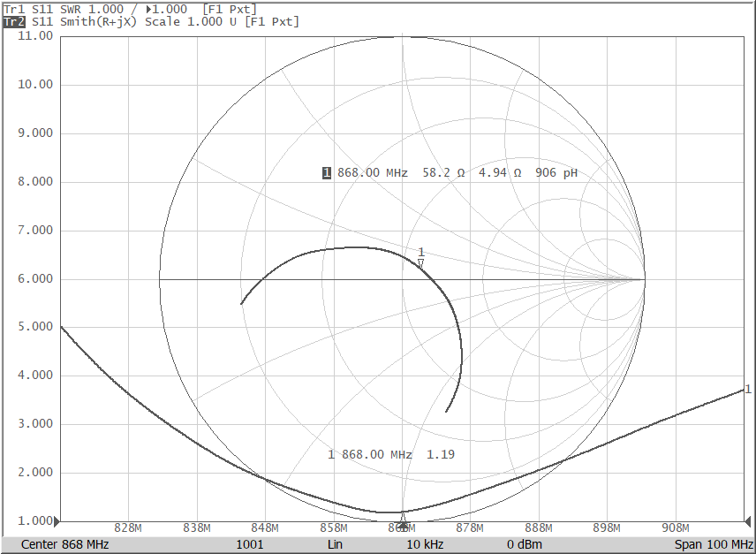This screenshot has height=554, width=756.
Task: Select marker 1 on the Smith chart
Action: tap(421, 259)
